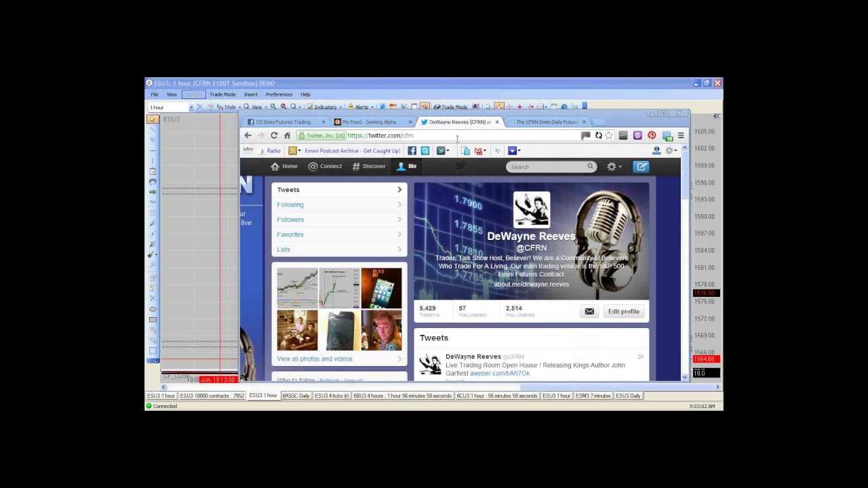Screen dimensions: 868x488
Task: Open the Style dropdown in chart toolbar
Action: click(229, 107)
